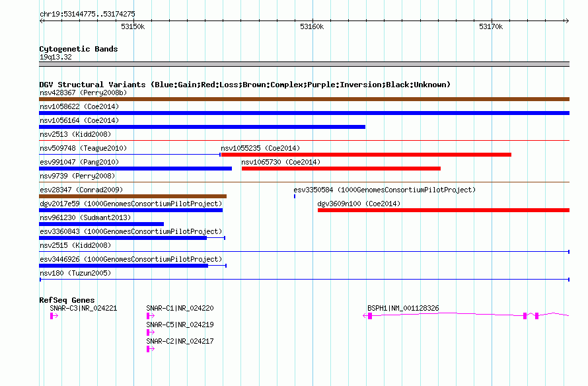Click the blue esv991047 (Pang2010) bar
Image resolution: width=588 pixels, height=386 pixels.
(x=135, y=169)
